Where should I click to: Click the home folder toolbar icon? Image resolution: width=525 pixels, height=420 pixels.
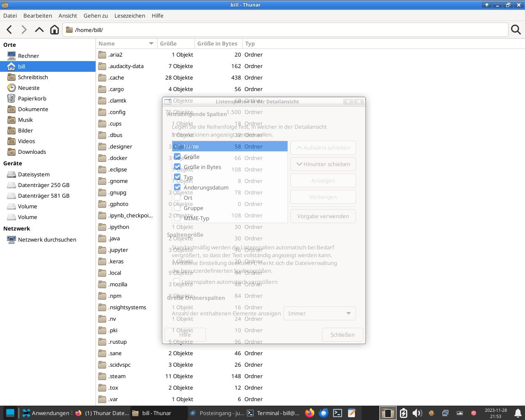54,30
